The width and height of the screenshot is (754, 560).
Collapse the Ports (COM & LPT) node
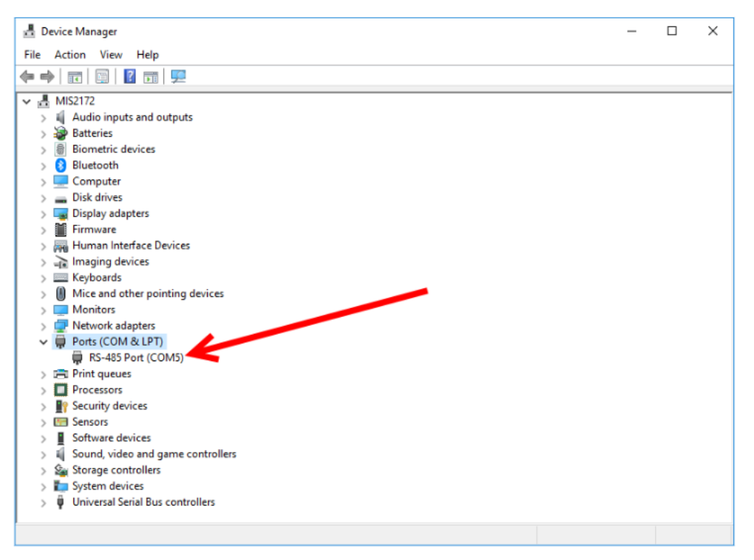point(44,342)
